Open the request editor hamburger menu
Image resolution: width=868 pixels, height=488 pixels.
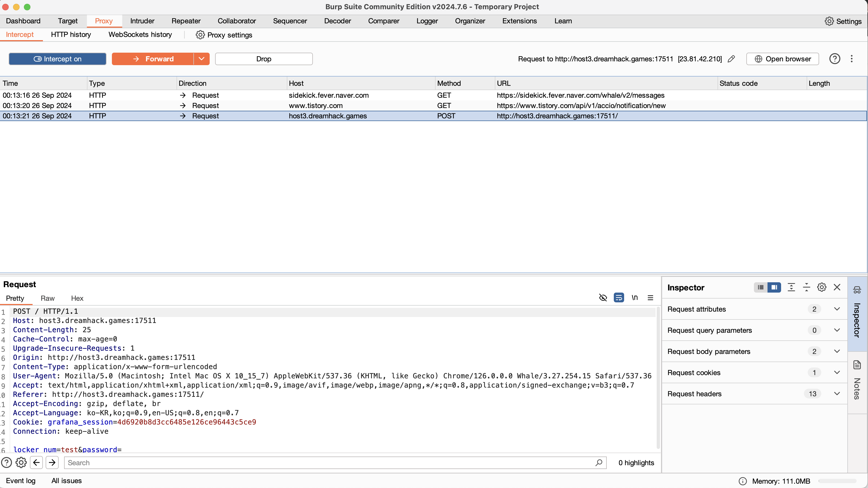point(650,297)
